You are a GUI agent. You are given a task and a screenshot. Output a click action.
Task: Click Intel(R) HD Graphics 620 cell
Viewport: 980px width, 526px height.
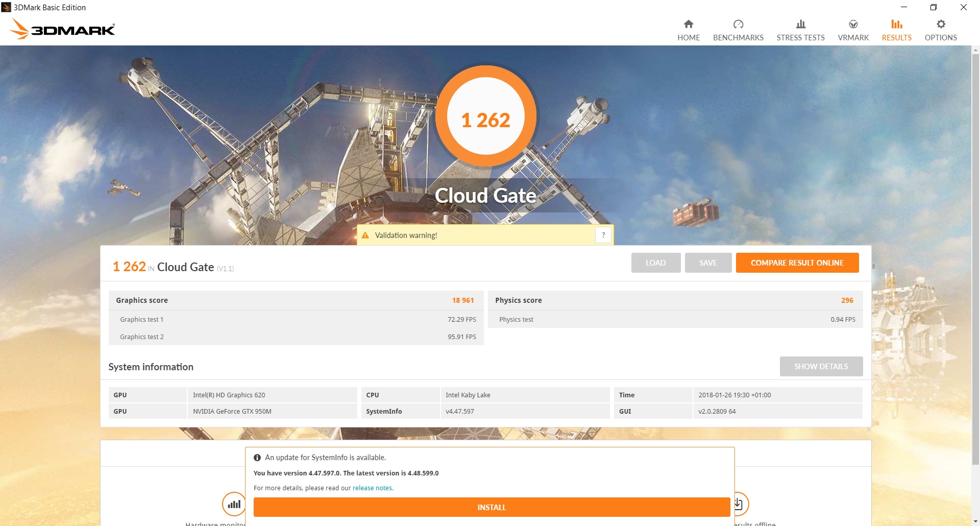(273, 395)
